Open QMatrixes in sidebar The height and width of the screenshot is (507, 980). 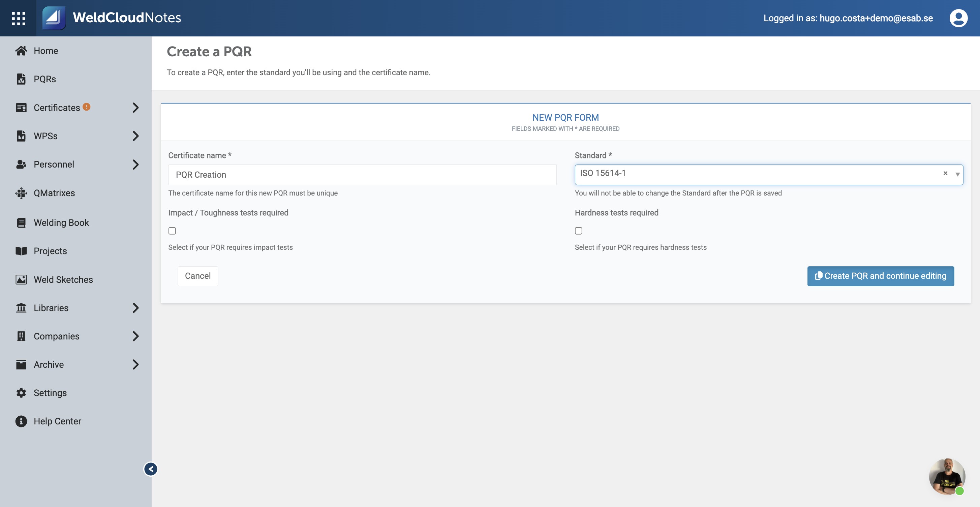click(x=54, y=193)
